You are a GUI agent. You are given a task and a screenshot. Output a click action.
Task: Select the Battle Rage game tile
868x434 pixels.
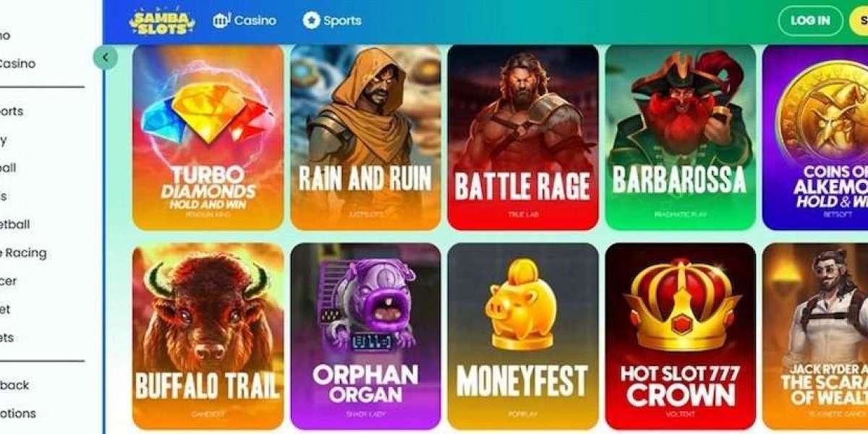point(523,137)
